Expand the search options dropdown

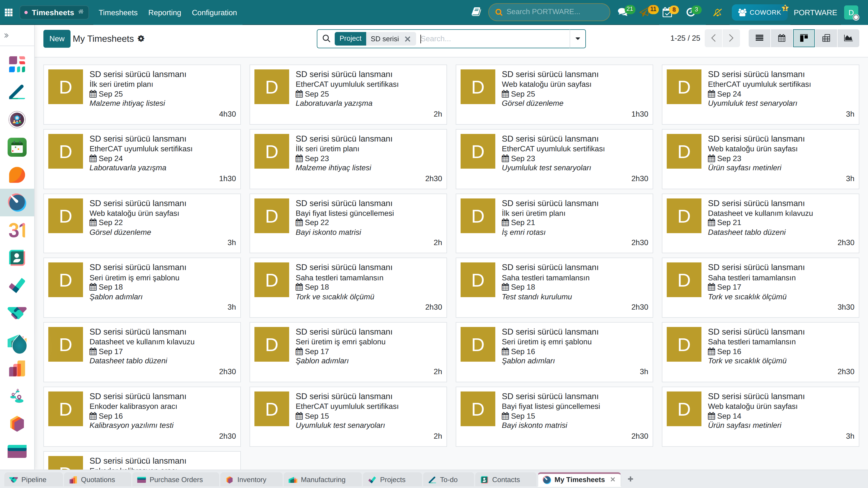(577, 38)
